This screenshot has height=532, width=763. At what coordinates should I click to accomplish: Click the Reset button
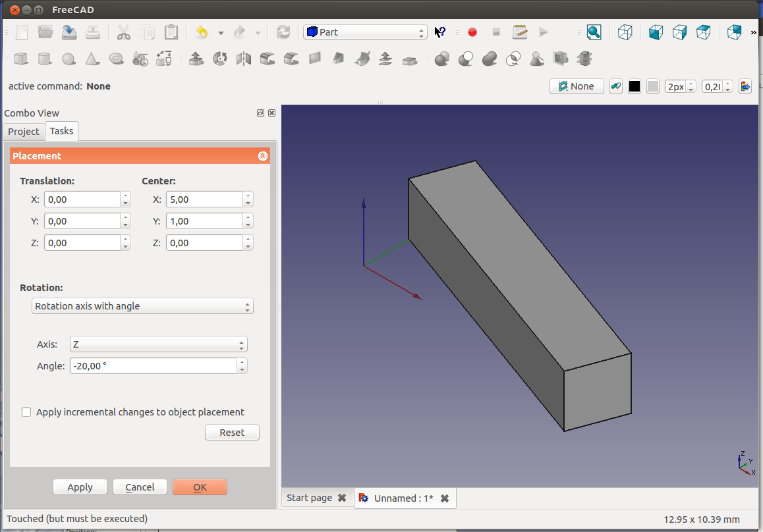click(232, 433)
